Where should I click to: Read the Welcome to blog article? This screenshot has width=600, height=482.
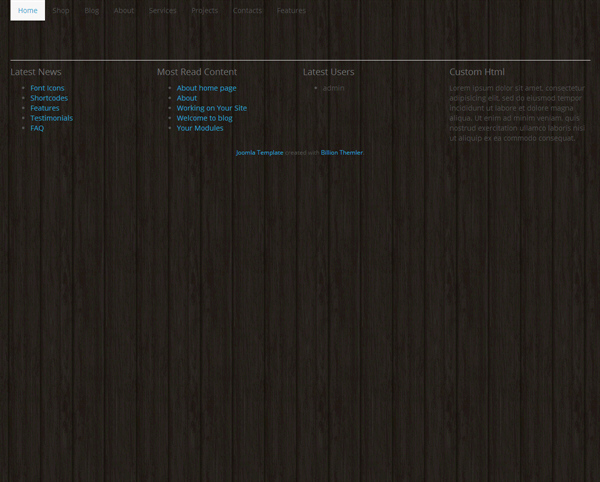[x=204, y=118]
